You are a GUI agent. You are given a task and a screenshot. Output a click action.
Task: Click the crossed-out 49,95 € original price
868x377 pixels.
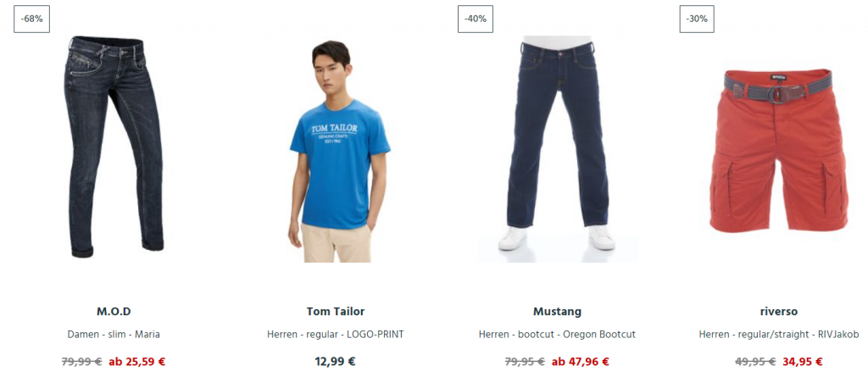pos(755,362)
